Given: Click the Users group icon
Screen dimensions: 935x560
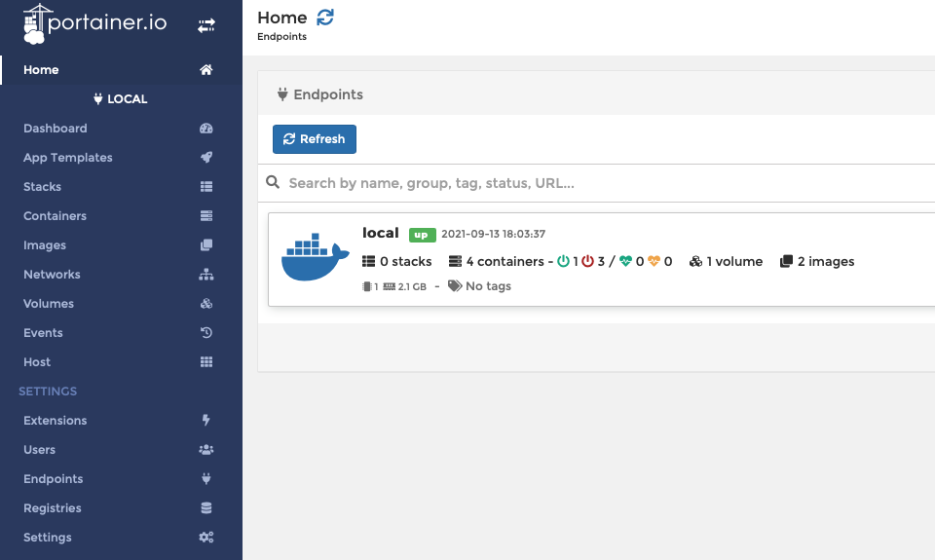Looking at the screenshot, I should coord(206,450).
